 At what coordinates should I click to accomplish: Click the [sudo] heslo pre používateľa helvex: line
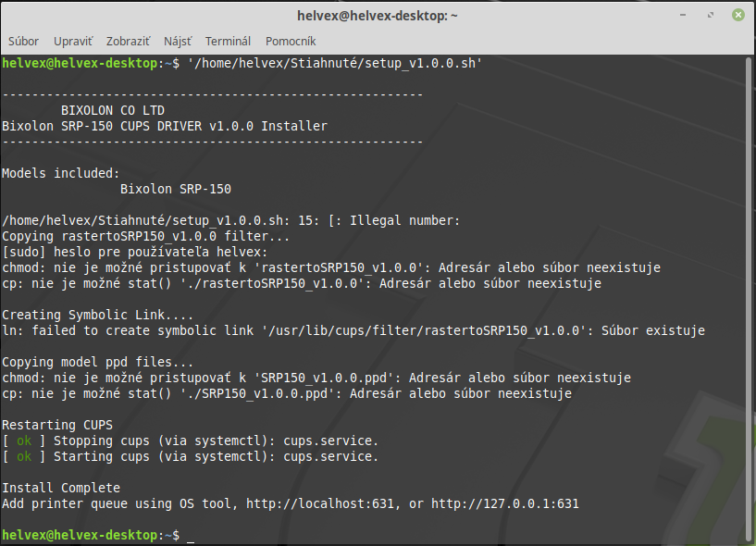134,253
